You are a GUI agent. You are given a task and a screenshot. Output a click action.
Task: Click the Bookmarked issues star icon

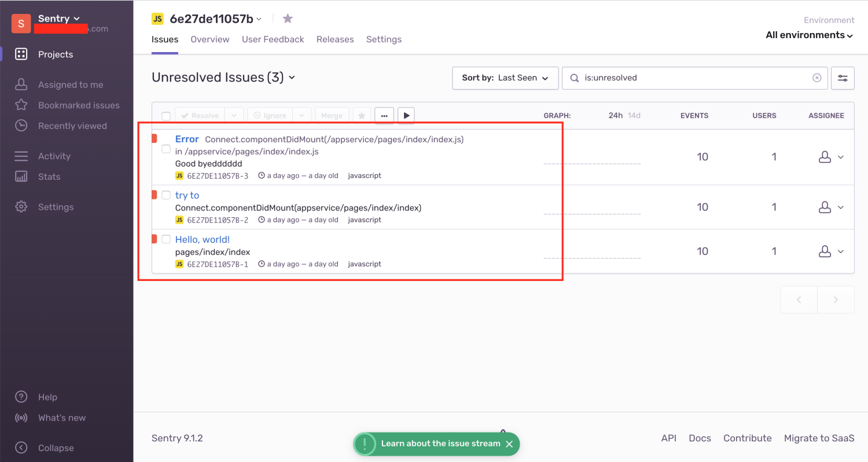point(21,105)
